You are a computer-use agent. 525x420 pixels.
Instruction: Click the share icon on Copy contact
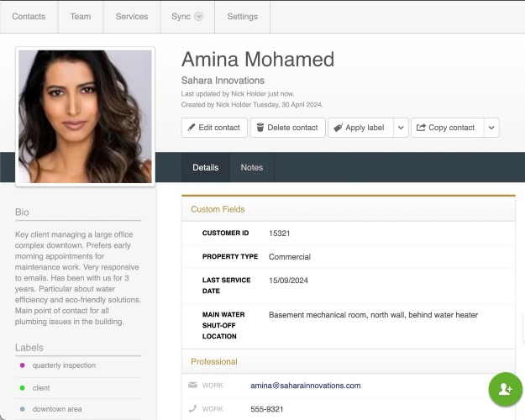coord(421,128)
